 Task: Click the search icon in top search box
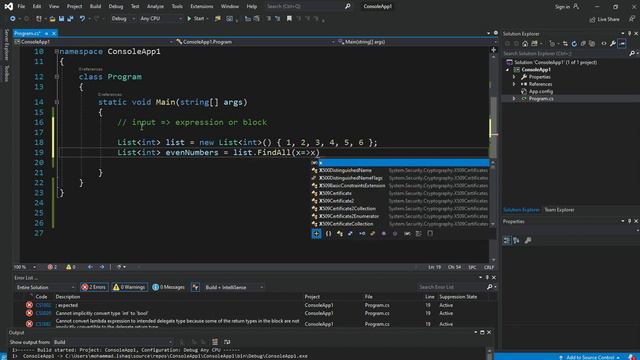coord(347,6)
